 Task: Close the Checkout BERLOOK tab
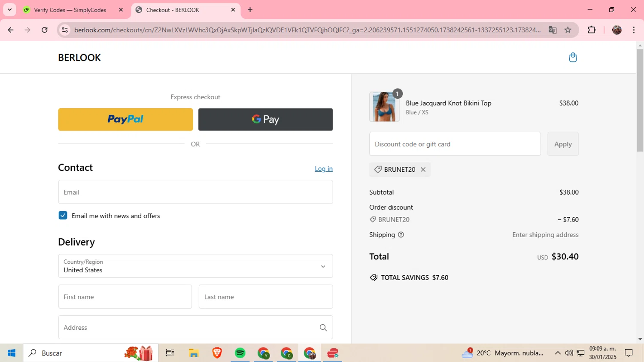pos(233,10)
